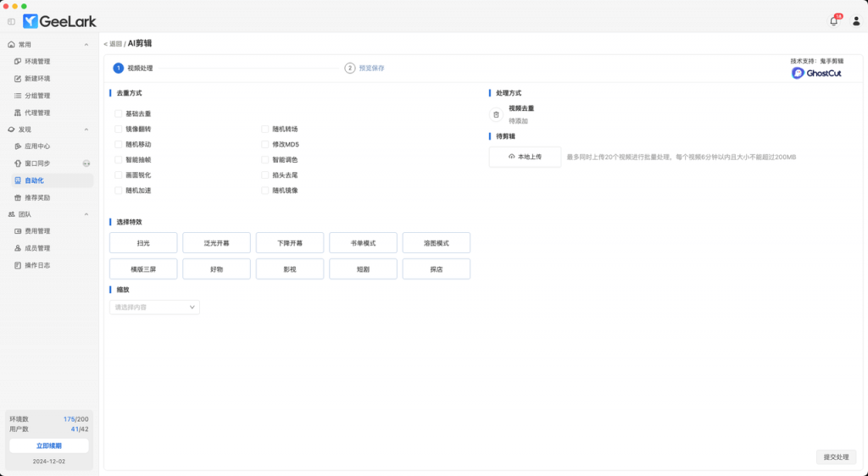Open the 缩放 dropdown selector
Screen dimensions: 868x476
[154, 307]
